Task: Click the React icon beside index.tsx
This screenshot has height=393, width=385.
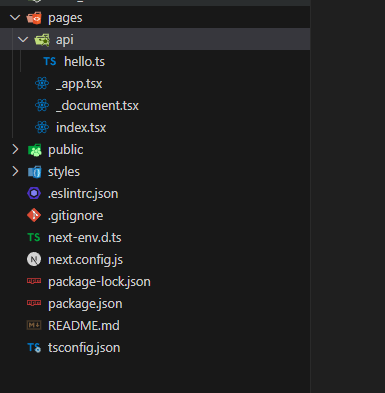Action: click(x=42, y=127)
